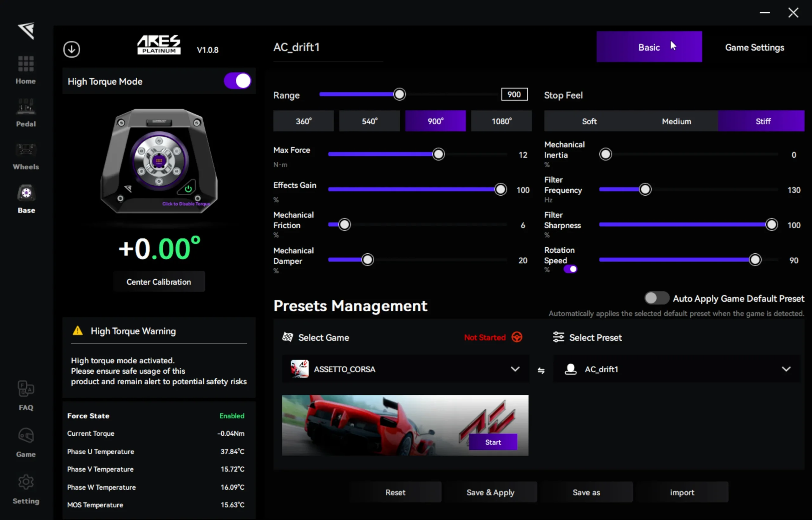This screenshot has height=520, width=812.
Task: Open the Game page in sidebar
Action: [x=26, y=442]
